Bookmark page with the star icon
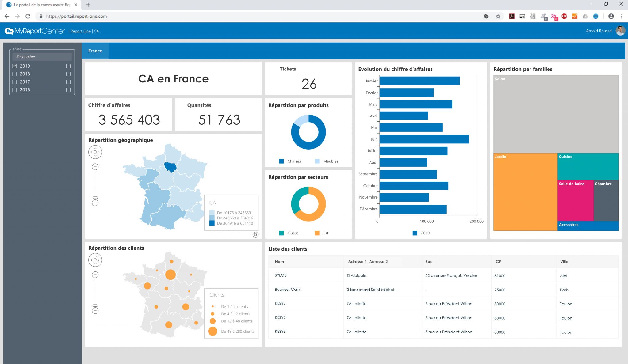 click(x=498, y=16)
